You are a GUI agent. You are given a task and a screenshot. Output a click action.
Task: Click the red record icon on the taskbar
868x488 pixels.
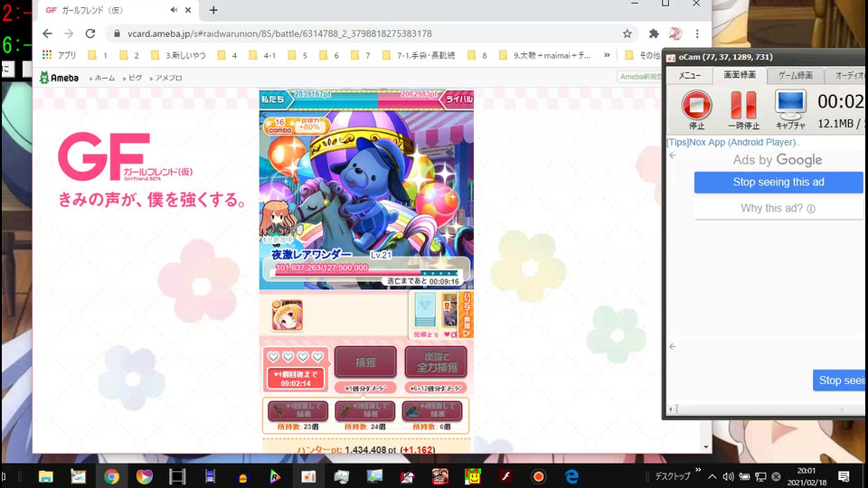pos(538,476)
